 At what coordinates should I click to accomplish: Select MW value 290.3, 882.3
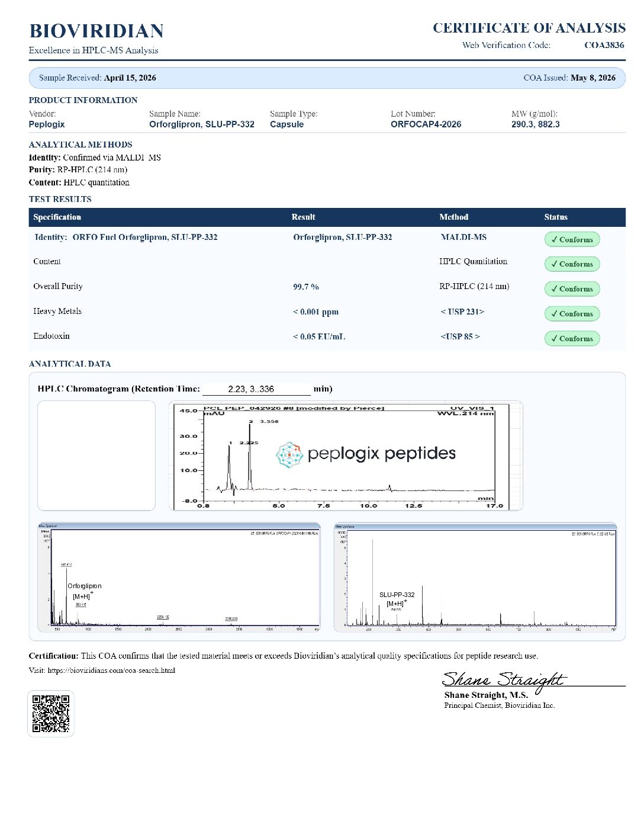(536, 124)
